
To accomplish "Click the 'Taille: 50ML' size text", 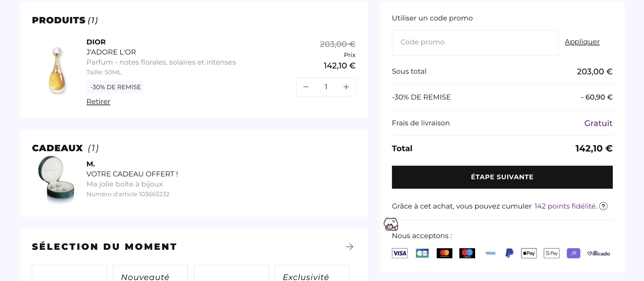I will [x=104, y=72].
